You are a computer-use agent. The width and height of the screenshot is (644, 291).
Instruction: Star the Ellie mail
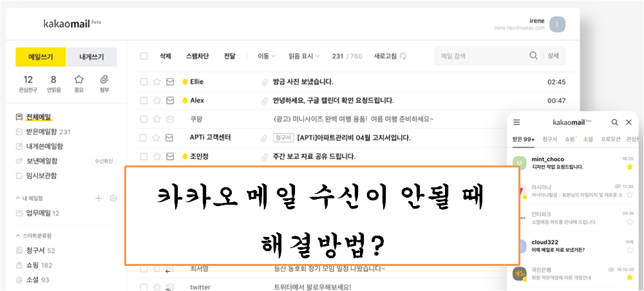click(156, 82)
